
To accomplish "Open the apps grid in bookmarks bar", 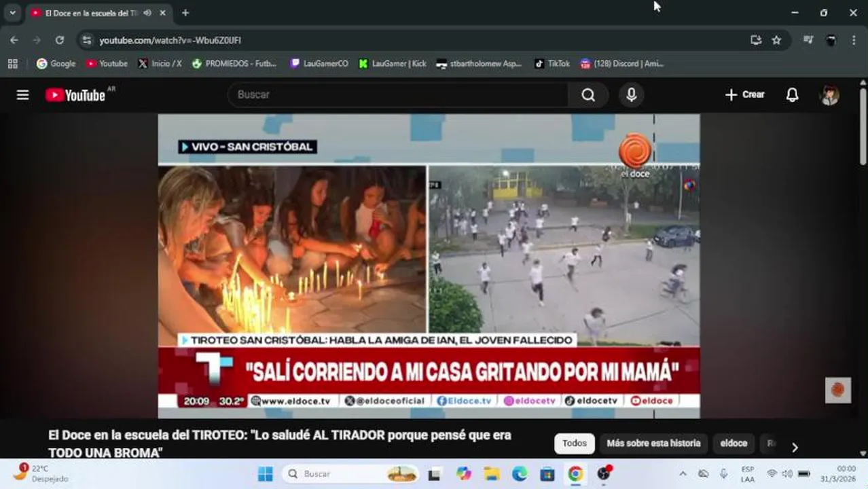I will click(x=12, y=63).
